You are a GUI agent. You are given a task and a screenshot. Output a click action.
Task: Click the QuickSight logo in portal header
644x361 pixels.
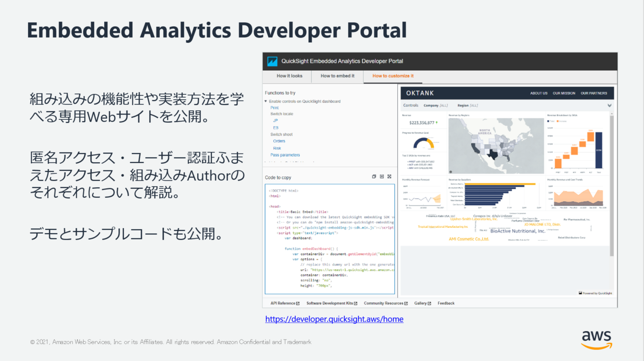point(272,61)
